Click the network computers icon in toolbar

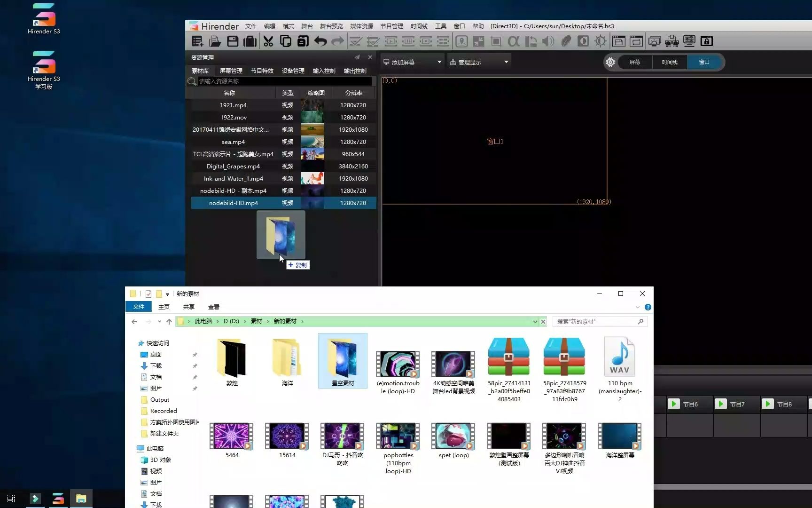(672, 41)
